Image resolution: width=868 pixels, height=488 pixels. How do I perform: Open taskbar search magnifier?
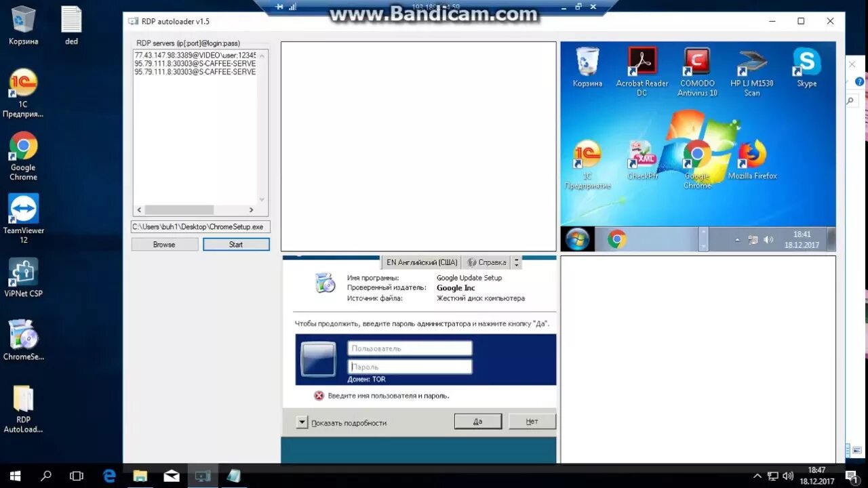tap(46, 476)
